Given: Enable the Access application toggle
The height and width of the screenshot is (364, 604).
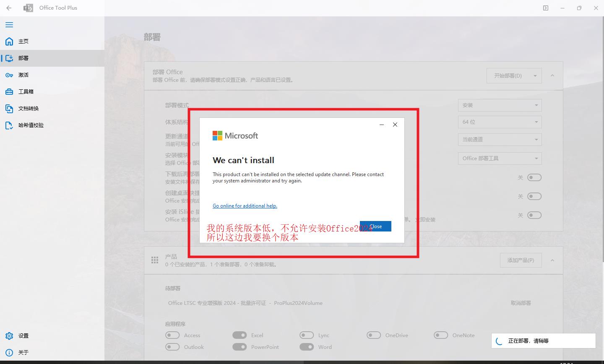Looking at the screenshot, I should coord(172,335).
